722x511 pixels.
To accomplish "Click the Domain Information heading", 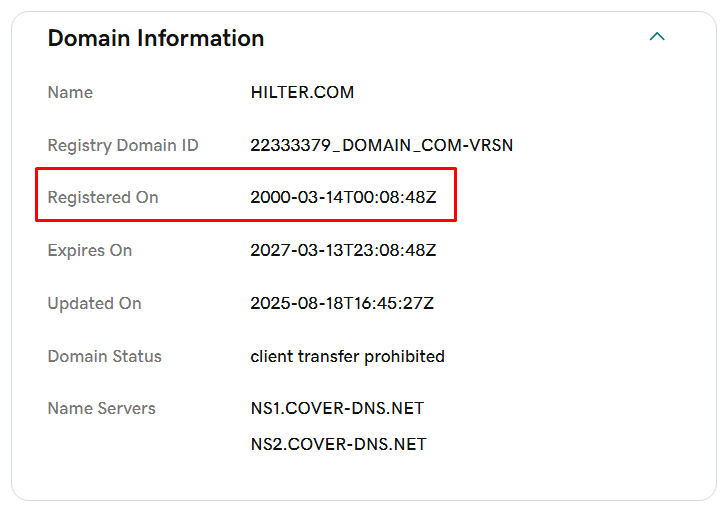I will pos(156,38).
